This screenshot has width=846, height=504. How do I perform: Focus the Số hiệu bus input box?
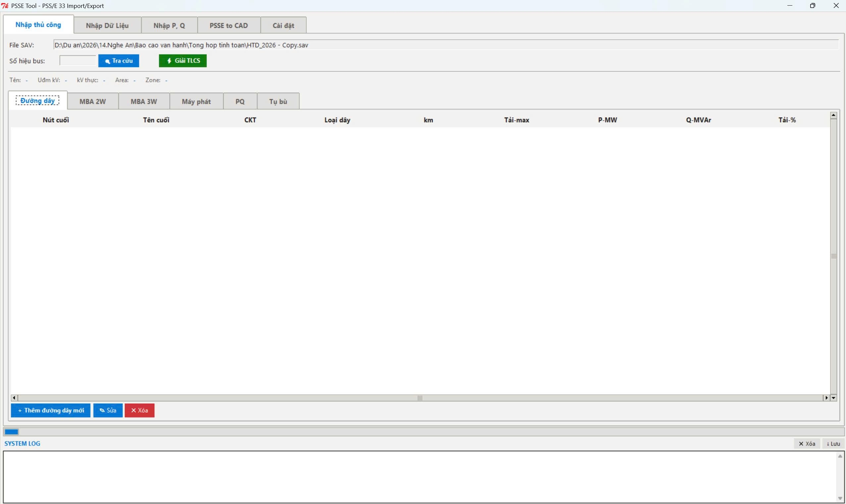point(78,61)
